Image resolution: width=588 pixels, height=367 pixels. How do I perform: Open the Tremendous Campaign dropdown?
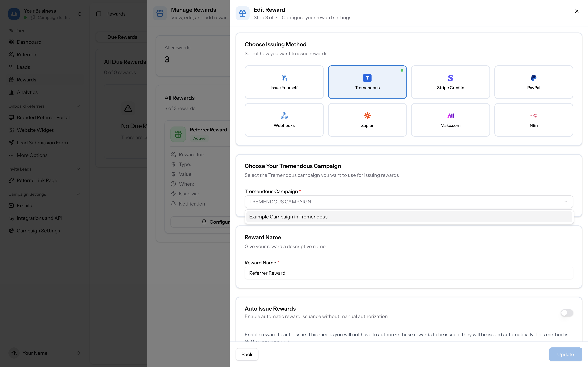[409, 202]
